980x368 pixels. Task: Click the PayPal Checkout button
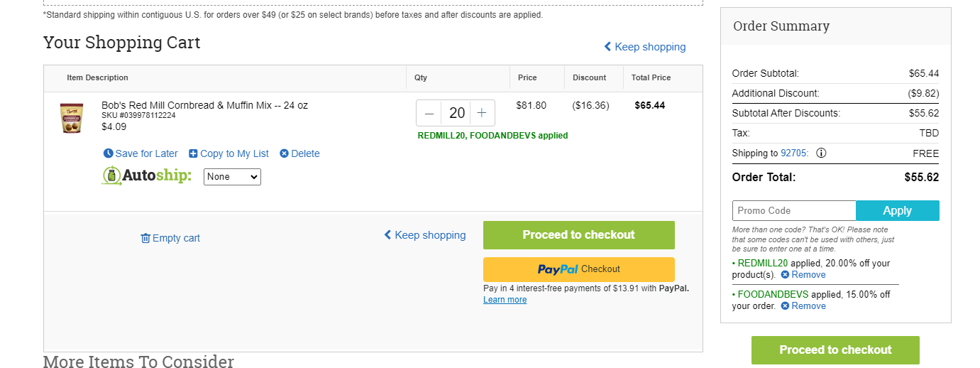(579, 269)
